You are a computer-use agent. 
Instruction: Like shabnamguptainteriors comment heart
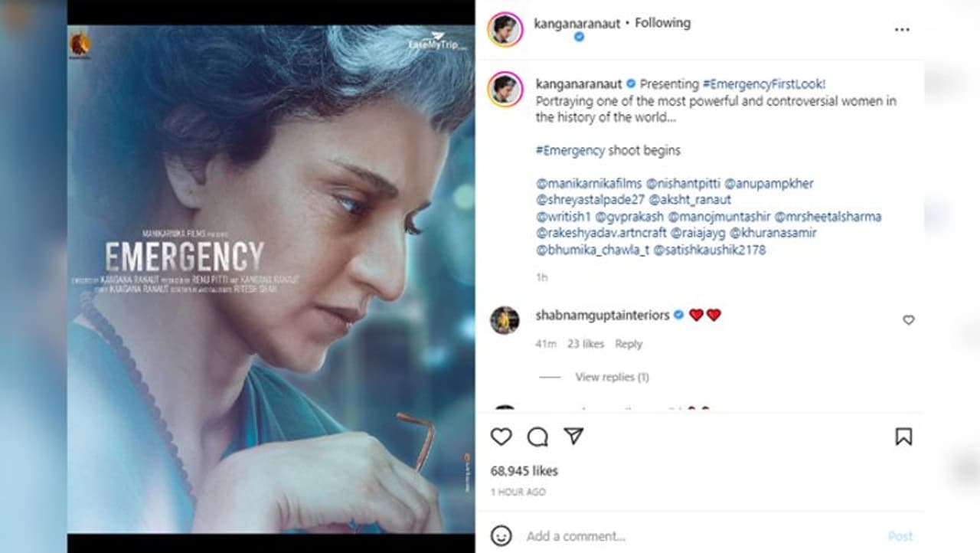tap(908, 320)
